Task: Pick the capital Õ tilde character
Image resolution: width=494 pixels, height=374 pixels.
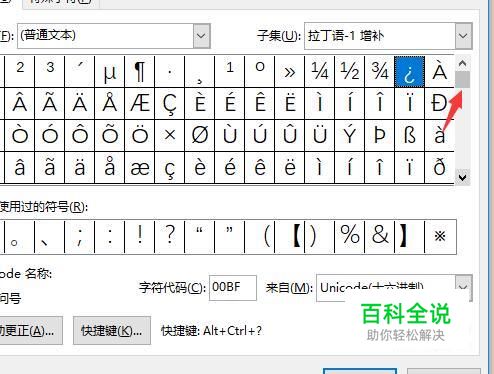Action: pos(110,135)
